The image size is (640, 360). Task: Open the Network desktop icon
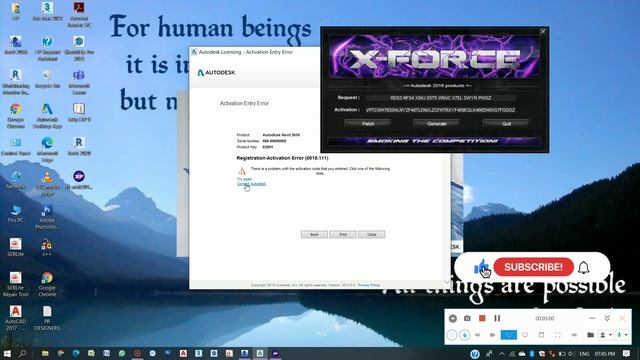(16, 180)
